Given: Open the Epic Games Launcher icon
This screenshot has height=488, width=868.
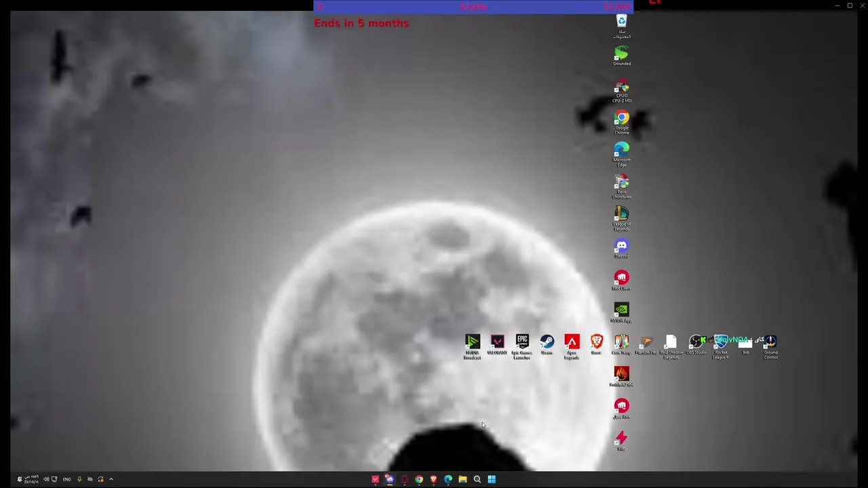Looking at the screenshot, I should click(x=522, y=346).
